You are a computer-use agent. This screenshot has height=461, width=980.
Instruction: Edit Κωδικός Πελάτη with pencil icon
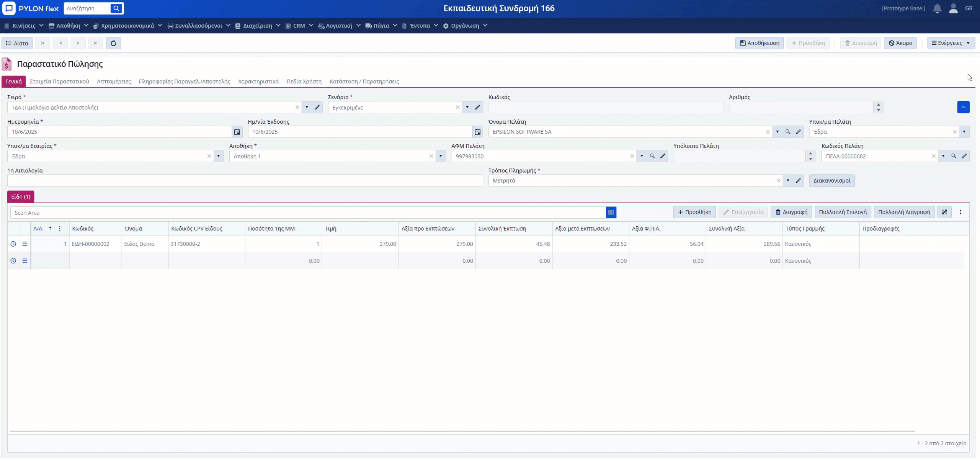tap(964, 156)
